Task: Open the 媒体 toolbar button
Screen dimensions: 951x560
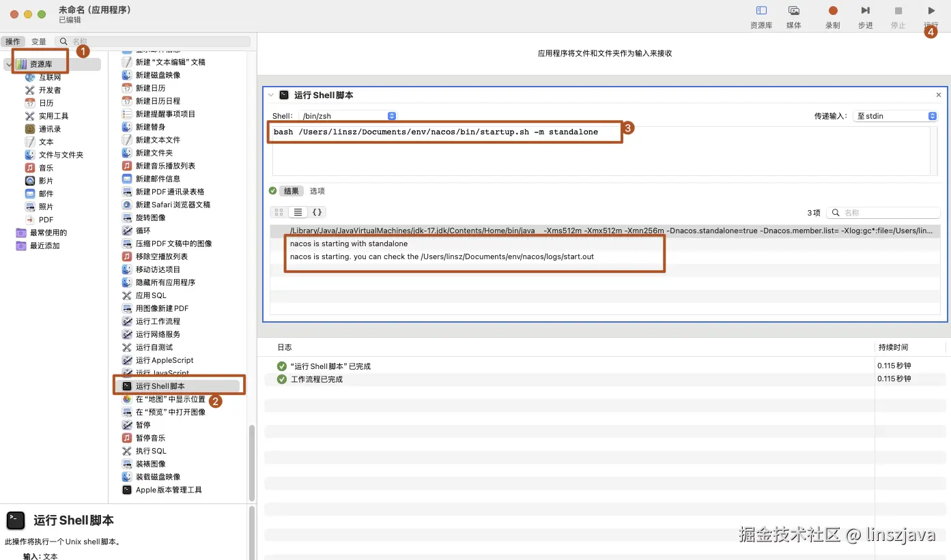Action: pos(794,17)
